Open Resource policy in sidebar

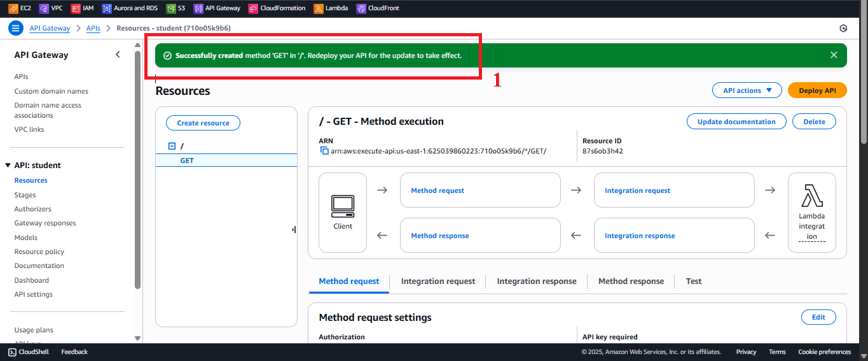39,251
